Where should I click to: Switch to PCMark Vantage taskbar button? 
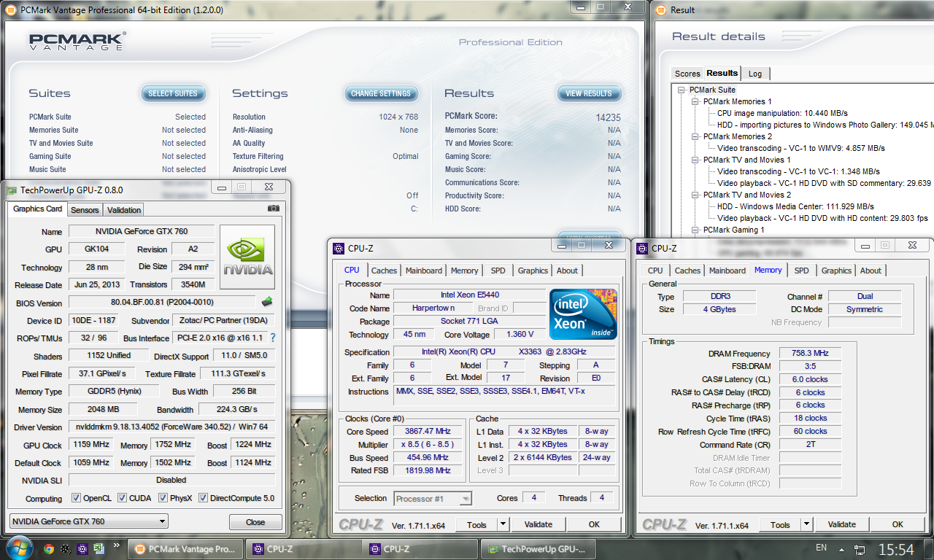[185, 549]
